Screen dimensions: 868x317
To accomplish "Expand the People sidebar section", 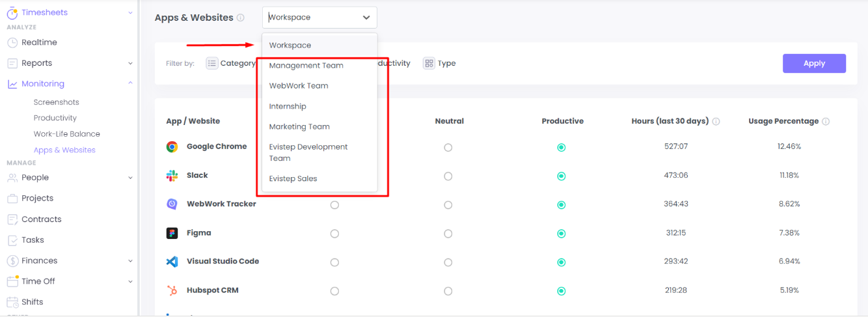I will 130,178.
